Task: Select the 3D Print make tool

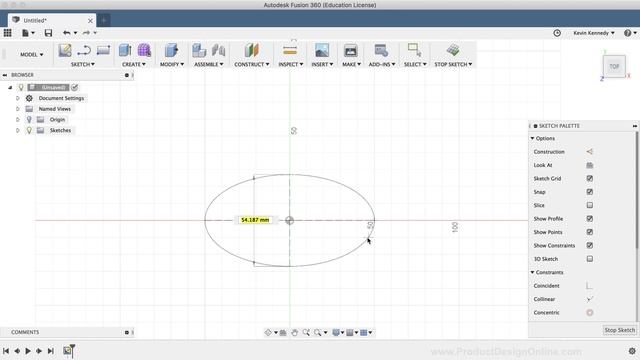Action: tap(350, 51)
